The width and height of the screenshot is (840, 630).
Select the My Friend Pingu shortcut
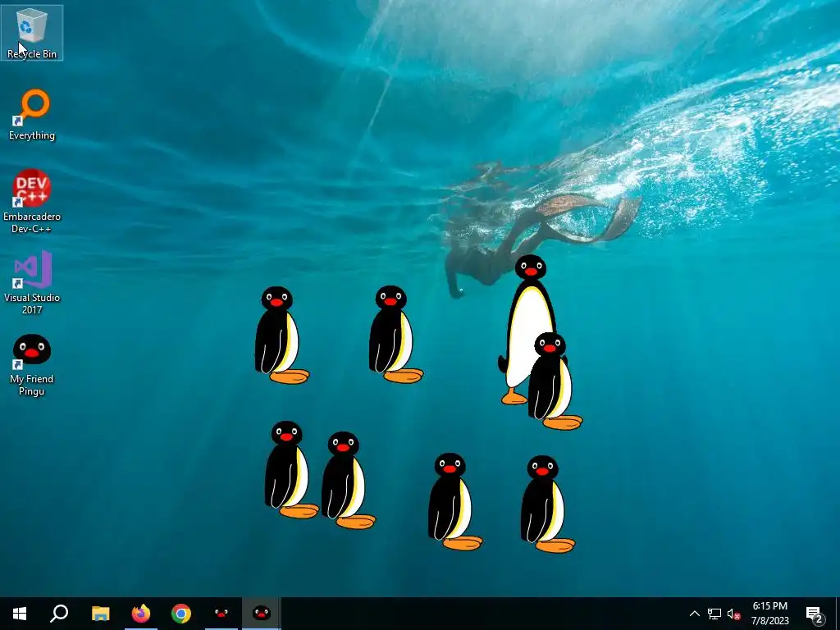click(x=32, y=365)
